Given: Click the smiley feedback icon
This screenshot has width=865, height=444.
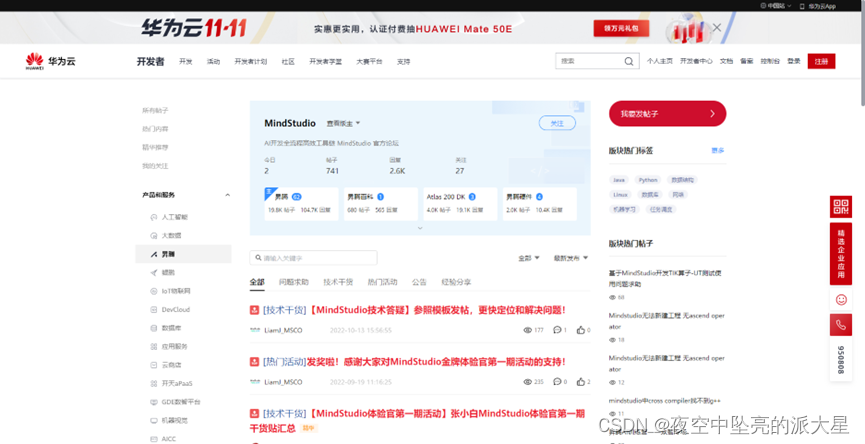Looking at the screenshot, I should (841, 299).
